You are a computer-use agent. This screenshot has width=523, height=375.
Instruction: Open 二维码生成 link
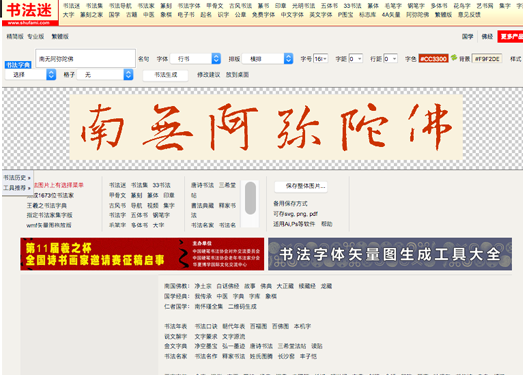pos(242,306)
